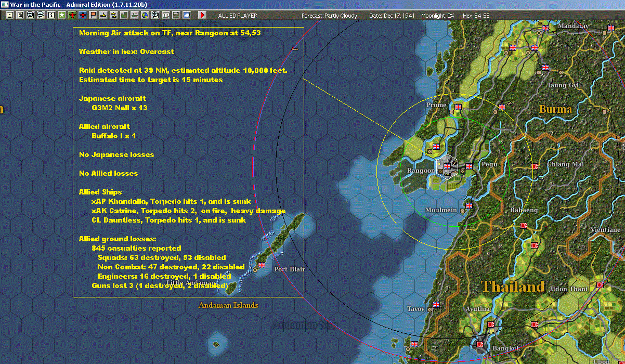Image resolution: width=625 pixels, height=364 pixels.
Task: Select the red plane on blue icon
Action: 83,15
